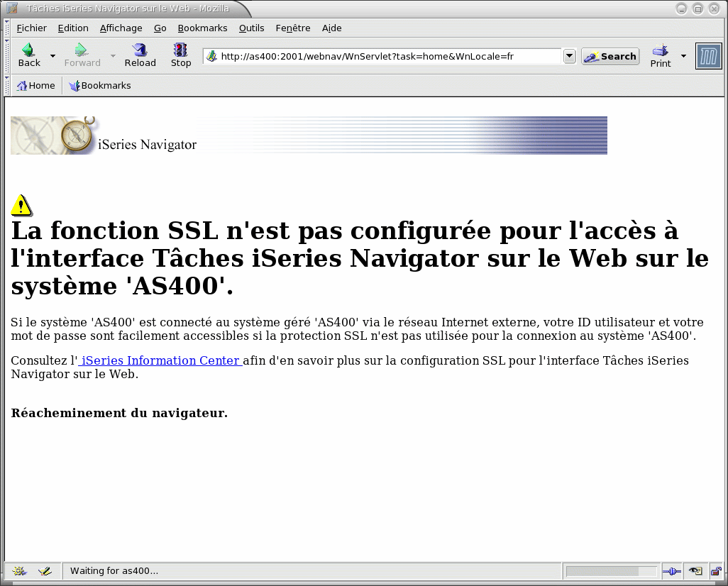Screen dimensions: 728x586
Task: Open Composer component from status bar
Action: point(45,571)
